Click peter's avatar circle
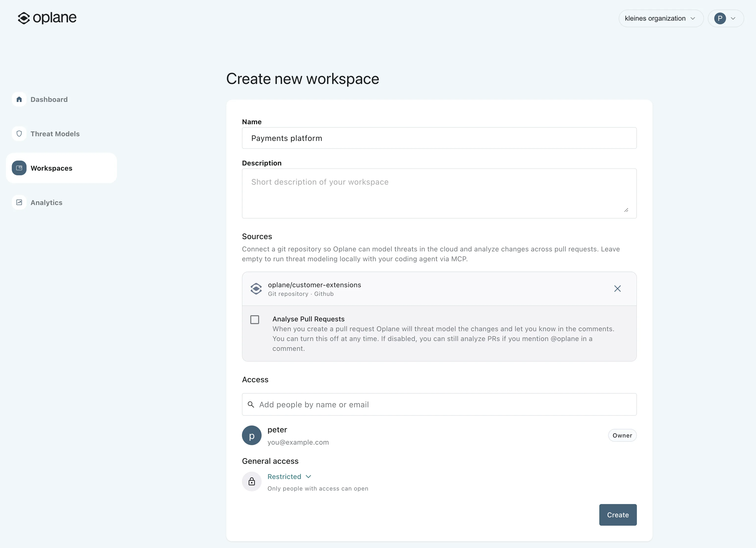This screenshot has width=756, height=548. [x=252, y=435]
